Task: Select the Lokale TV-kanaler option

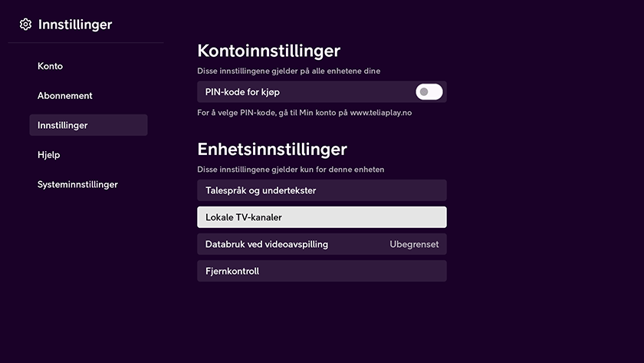Action: coord(321,217)
